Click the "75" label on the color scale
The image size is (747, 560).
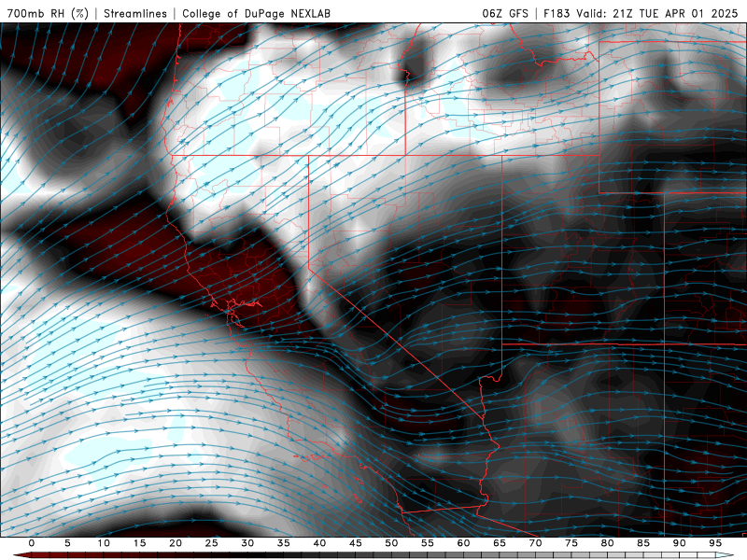tap(571, 543)
